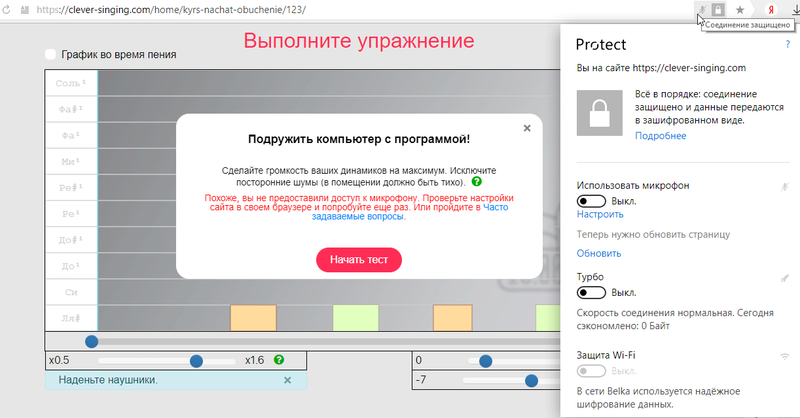Open the 'Подробнее' link
Screen dimensions: 800x418
pyautogui.click(x=660, y=136)
